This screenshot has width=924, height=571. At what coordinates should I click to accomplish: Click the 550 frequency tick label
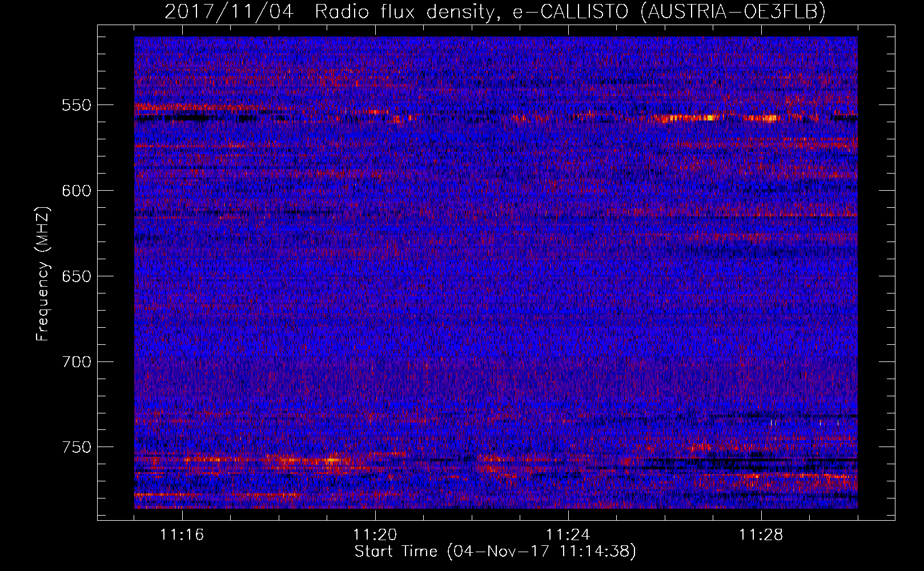coord(77,106)
